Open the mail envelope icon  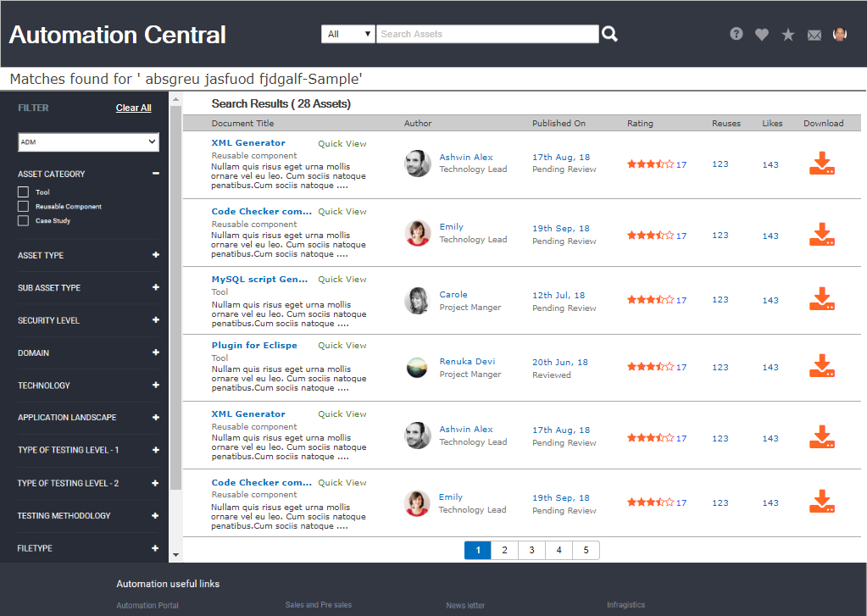coord(814,35)
